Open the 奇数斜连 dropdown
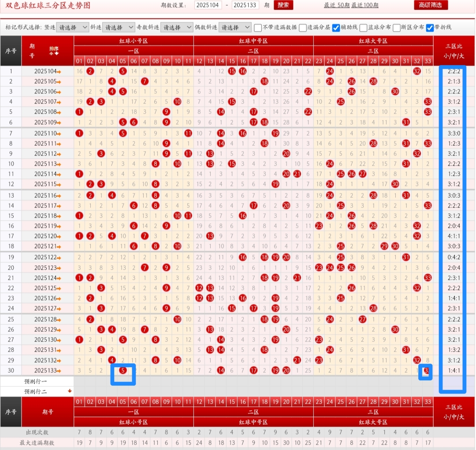Viewport: 476px width, 450px height. point(177,27)
